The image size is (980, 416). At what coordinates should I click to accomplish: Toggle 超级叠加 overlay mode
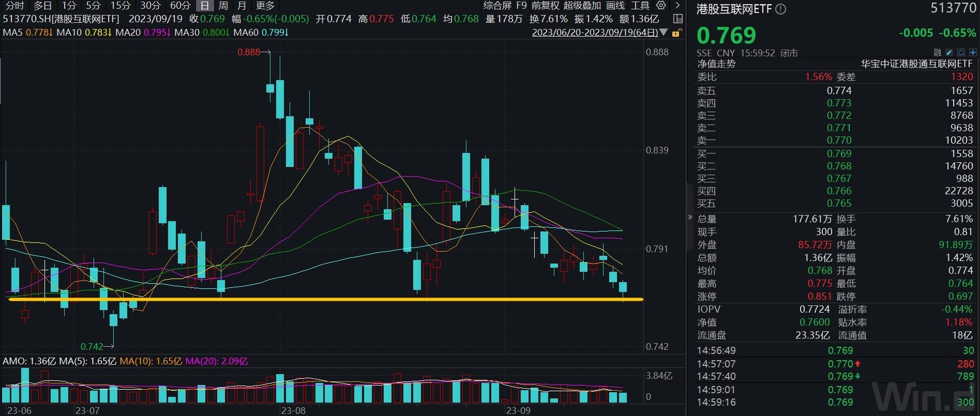point(582,5)
